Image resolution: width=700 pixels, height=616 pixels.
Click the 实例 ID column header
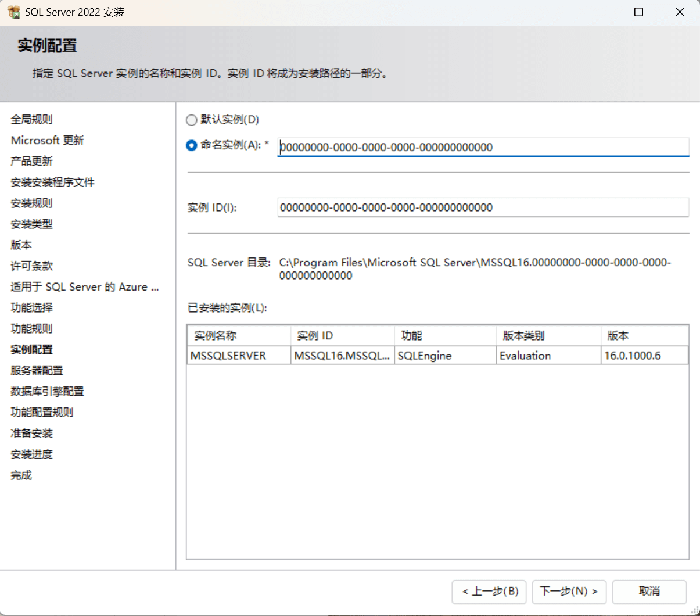[343, 335]
